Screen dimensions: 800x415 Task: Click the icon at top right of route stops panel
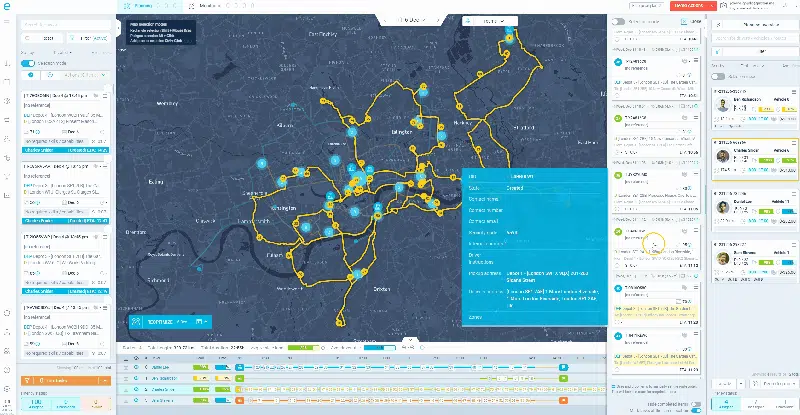coord(684,21)
